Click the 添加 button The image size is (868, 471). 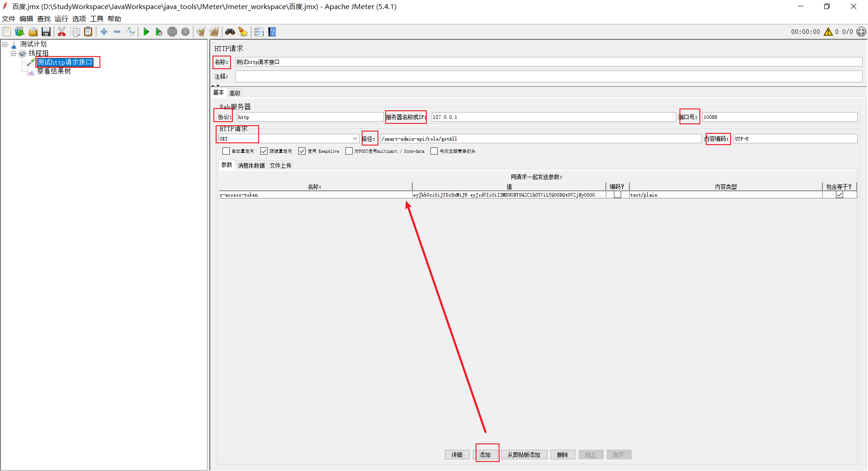pos(485,455)
